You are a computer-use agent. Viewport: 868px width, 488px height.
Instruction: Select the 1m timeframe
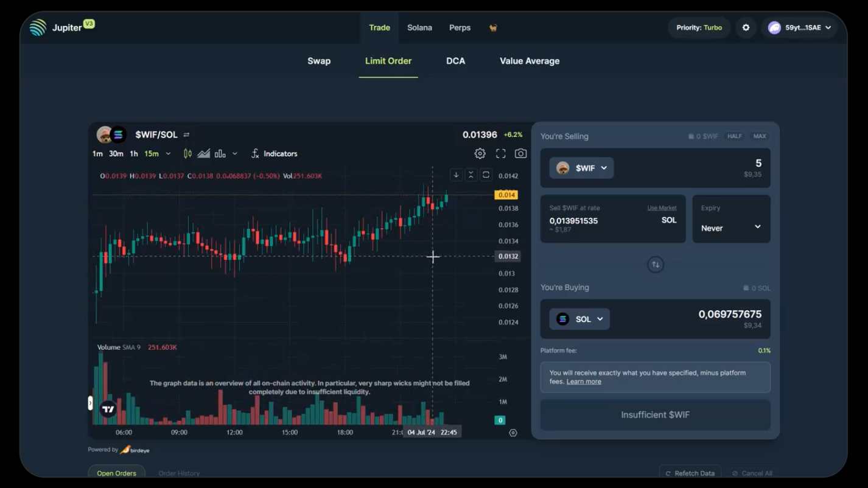[97, 154]
